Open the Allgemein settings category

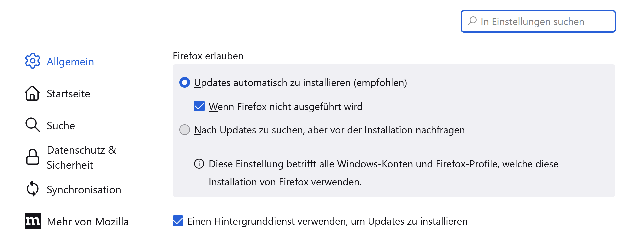click(x=70, y=62)
